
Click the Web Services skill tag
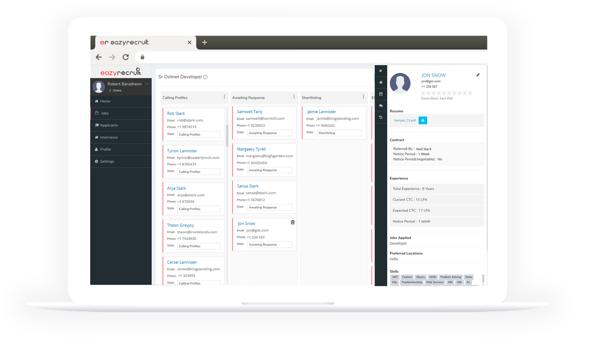pos(435,282)
